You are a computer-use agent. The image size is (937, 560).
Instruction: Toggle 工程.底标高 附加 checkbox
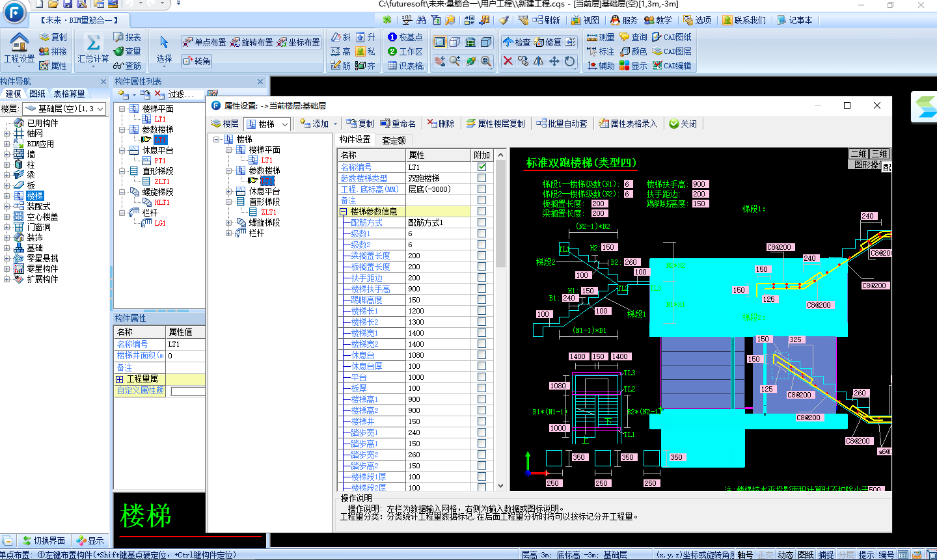[482, 189]
